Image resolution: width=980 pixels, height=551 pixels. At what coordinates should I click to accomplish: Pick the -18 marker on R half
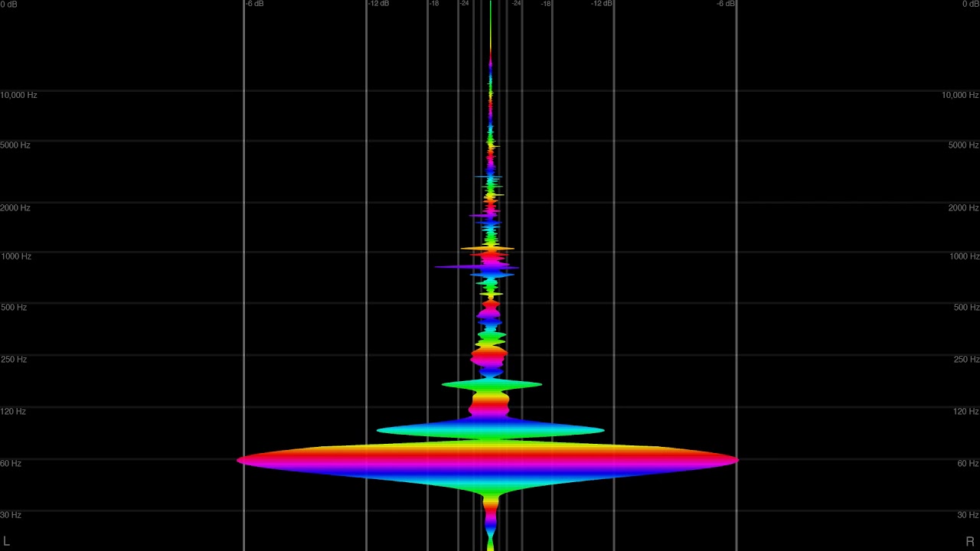[546, 4]
